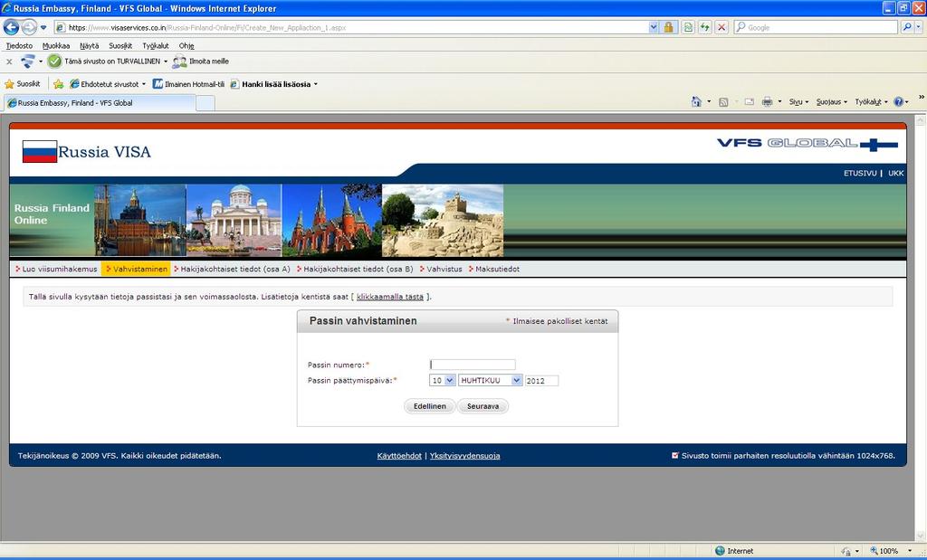Click the Passin numero text field
This screenshot has height=560, width=927.
[x=473, y=365]
